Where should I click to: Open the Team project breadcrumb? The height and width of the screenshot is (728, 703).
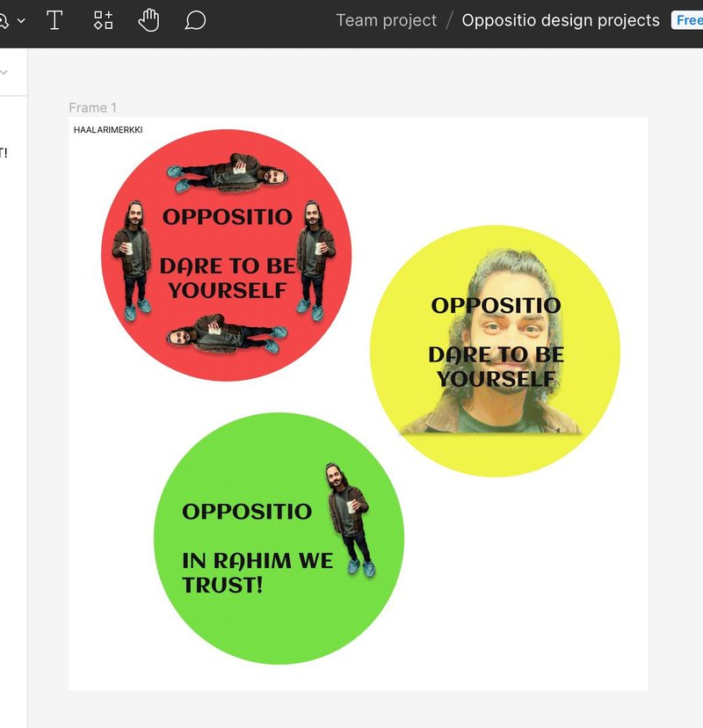[386, 20]
